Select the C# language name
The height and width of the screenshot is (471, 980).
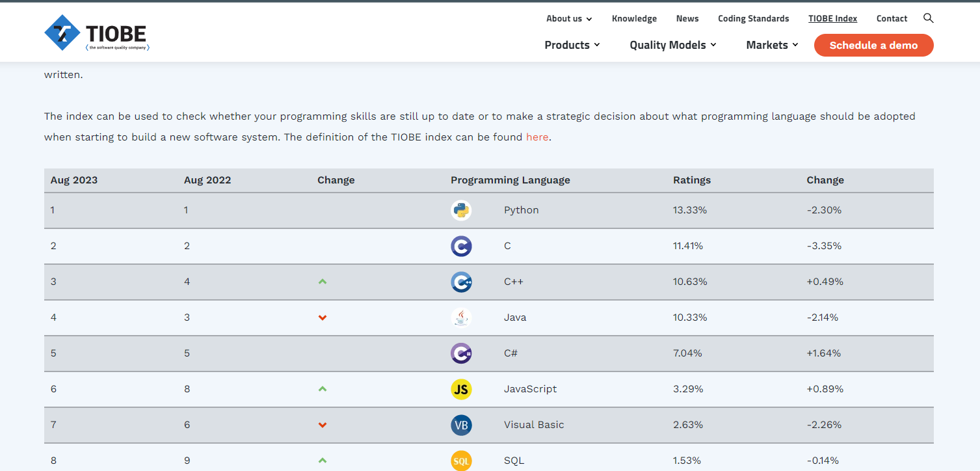[510, 353]
